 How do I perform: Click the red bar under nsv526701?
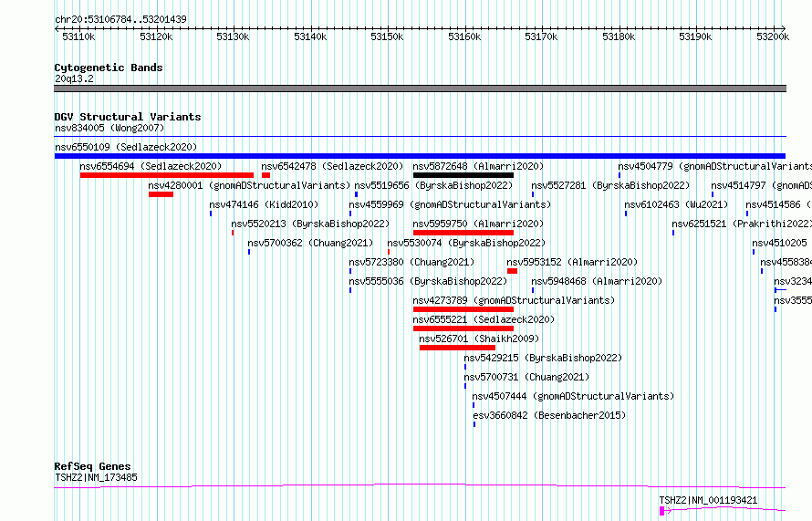[x=457, y=348]
